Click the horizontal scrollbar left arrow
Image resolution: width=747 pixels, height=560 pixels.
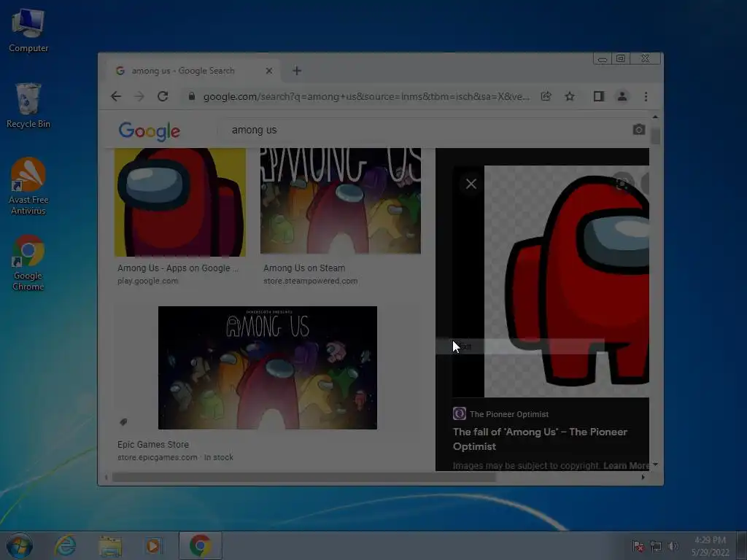click(107, 477)
